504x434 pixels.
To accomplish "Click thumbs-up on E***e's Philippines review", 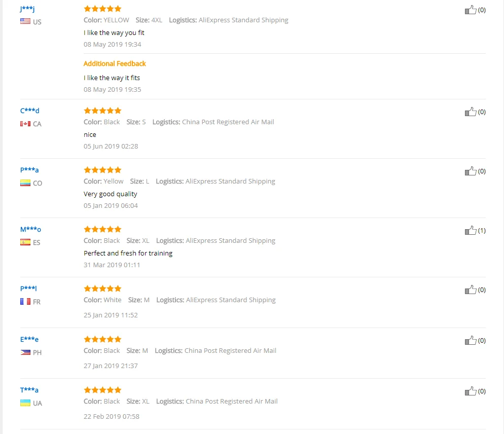I will click(470, 341).
